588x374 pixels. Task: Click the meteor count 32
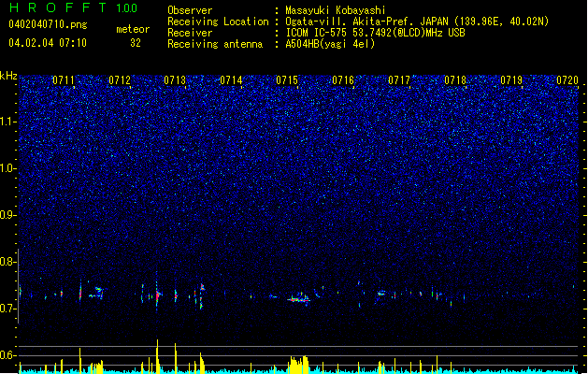point(136,43)
